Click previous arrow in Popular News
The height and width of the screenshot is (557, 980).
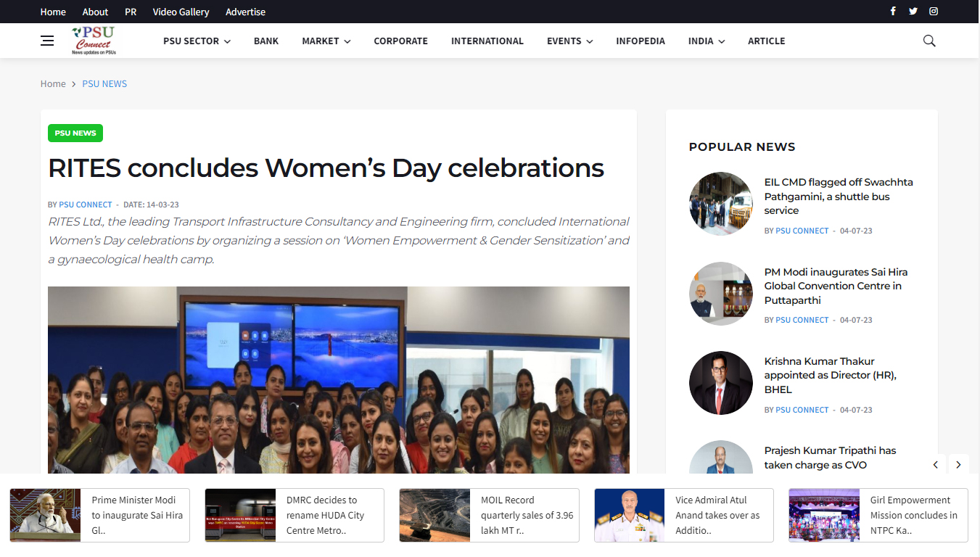pos(936,465)
